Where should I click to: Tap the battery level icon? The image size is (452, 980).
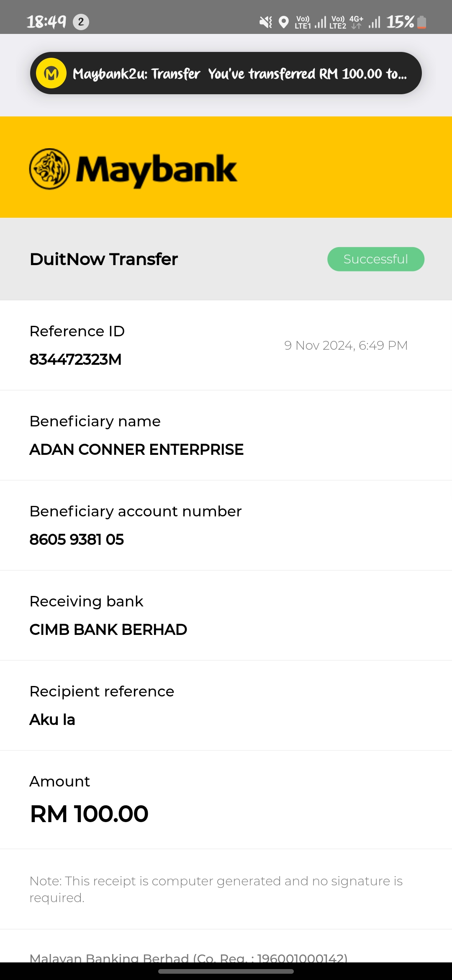click(x=422, y=22)
